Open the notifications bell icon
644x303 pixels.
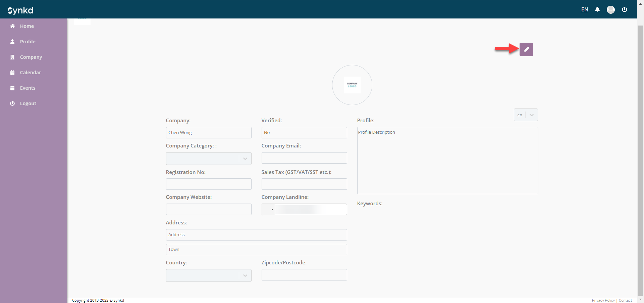[x=597, y=9]
